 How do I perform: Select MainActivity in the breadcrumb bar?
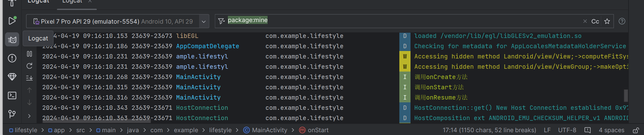[x=269, y=130]
